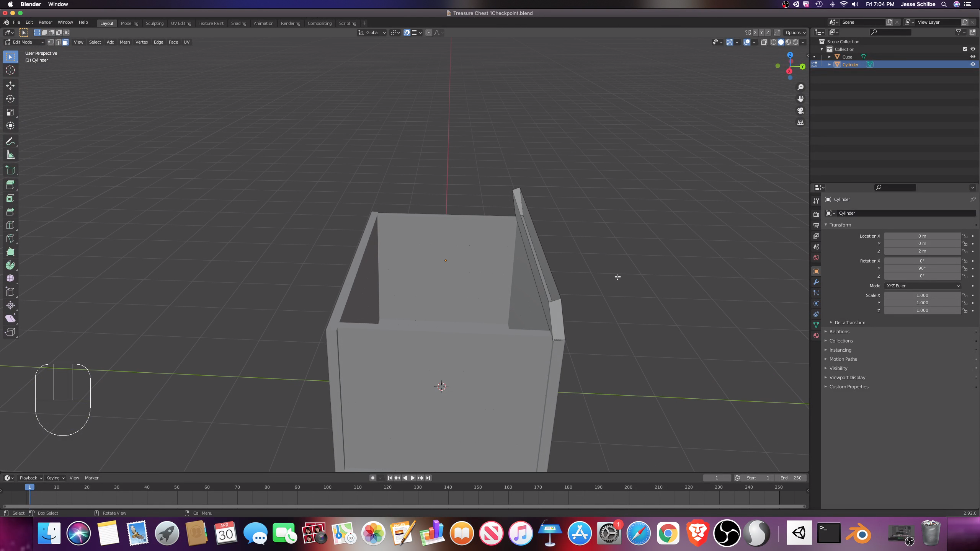
Task: Toggle camera view in viewport
Action: coord(800,111)
